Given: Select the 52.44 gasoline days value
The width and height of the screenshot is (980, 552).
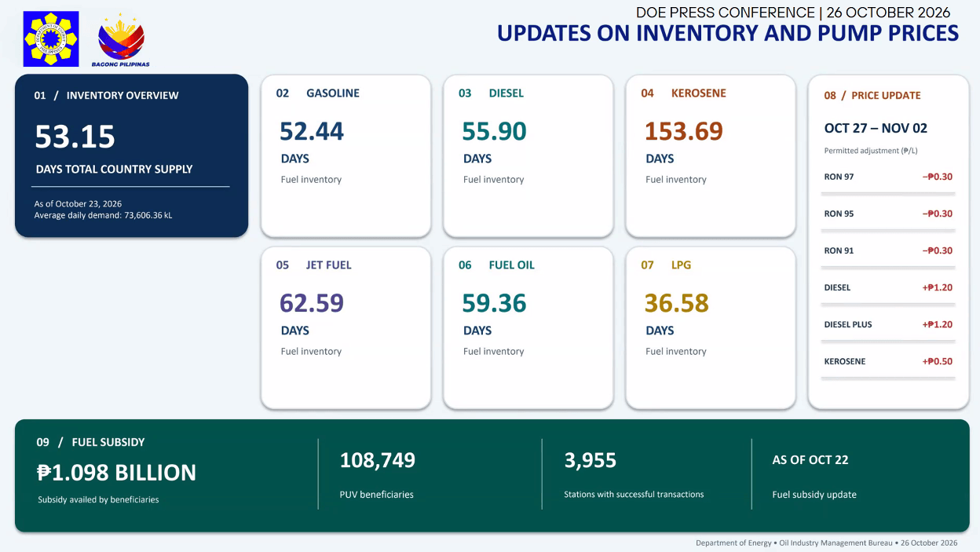Looking at the screenshot, I should [x=312, y=131].
